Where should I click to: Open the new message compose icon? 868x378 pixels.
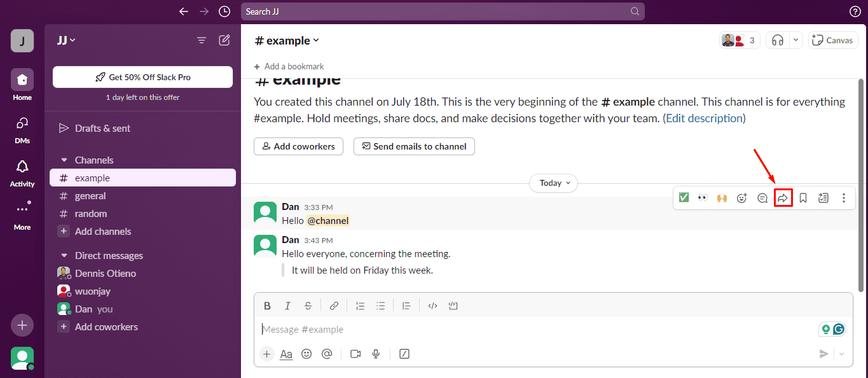tap(224, 40)
